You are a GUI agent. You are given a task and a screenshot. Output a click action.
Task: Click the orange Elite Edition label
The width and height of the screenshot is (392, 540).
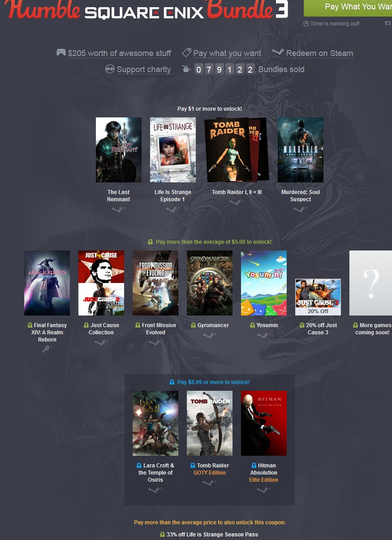coord(264,480)
